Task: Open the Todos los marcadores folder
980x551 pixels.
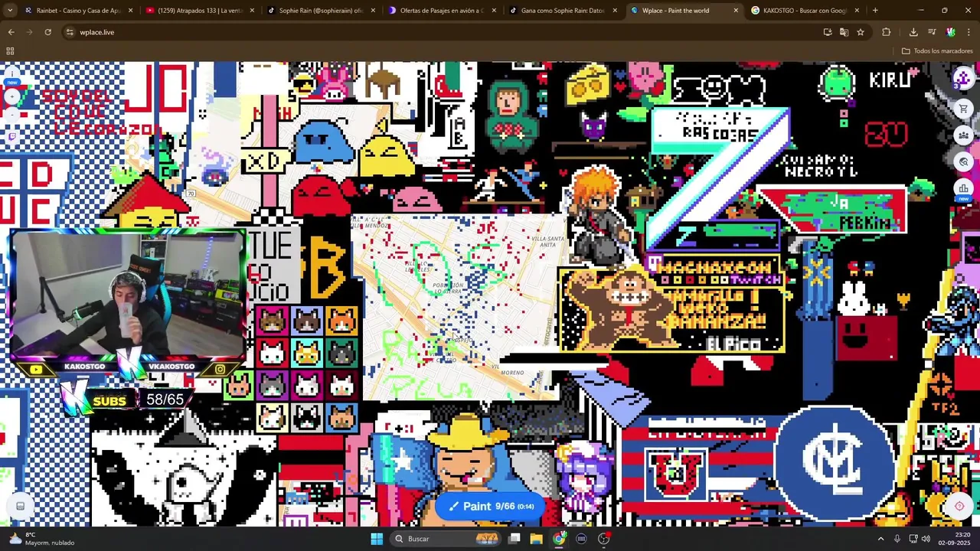Action: tap(937, 51)
